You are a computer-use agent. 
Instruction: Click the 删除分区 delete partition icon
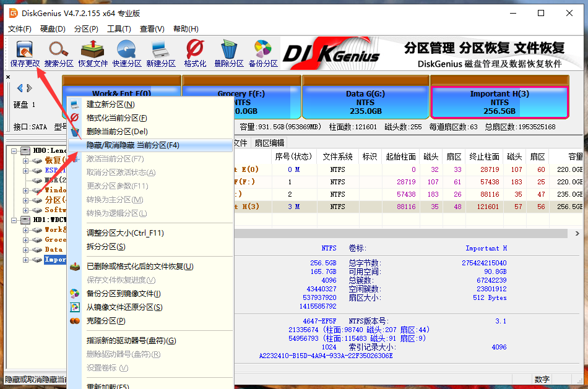click(229, 54)
